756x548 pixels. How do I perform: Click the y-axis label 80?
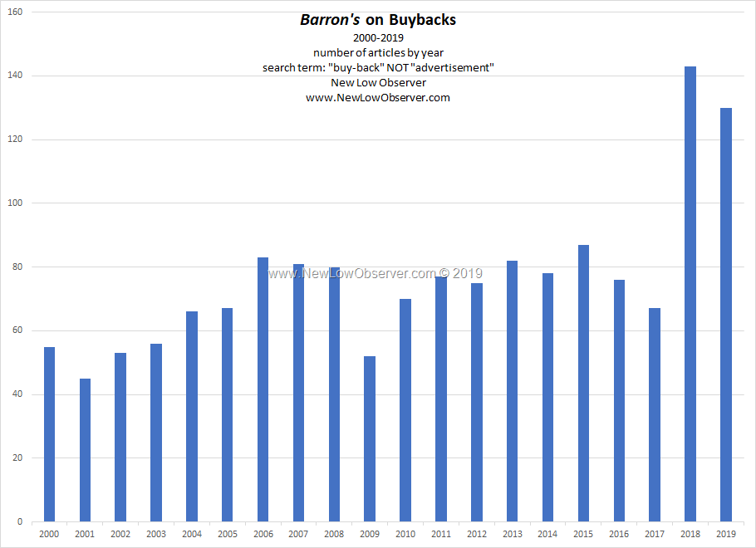[x=17, y=267]
